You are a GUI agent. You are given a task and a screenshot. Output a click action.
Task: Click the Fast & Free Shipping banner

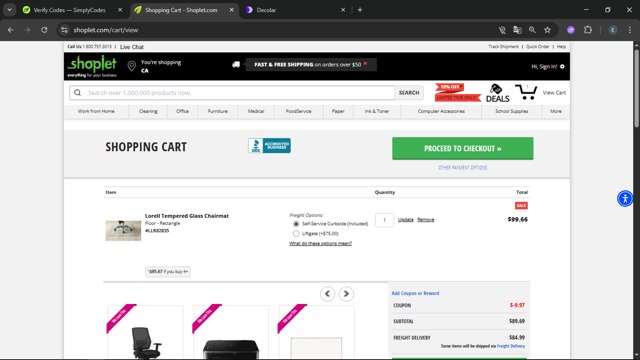[x=311, y=64]
